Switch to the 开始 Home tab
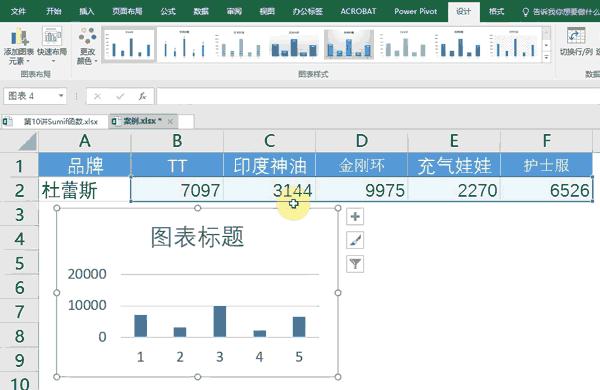The image size is (600, 390). tap(54, 11)
